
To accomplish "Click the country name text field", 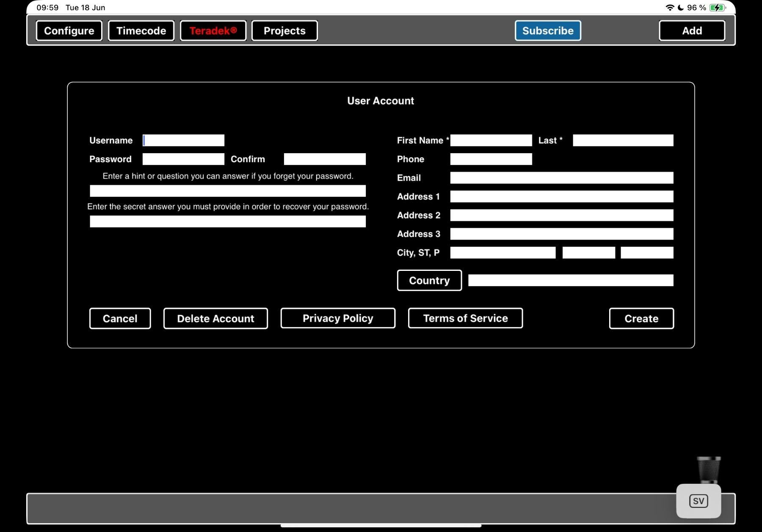I will [571, 280].
